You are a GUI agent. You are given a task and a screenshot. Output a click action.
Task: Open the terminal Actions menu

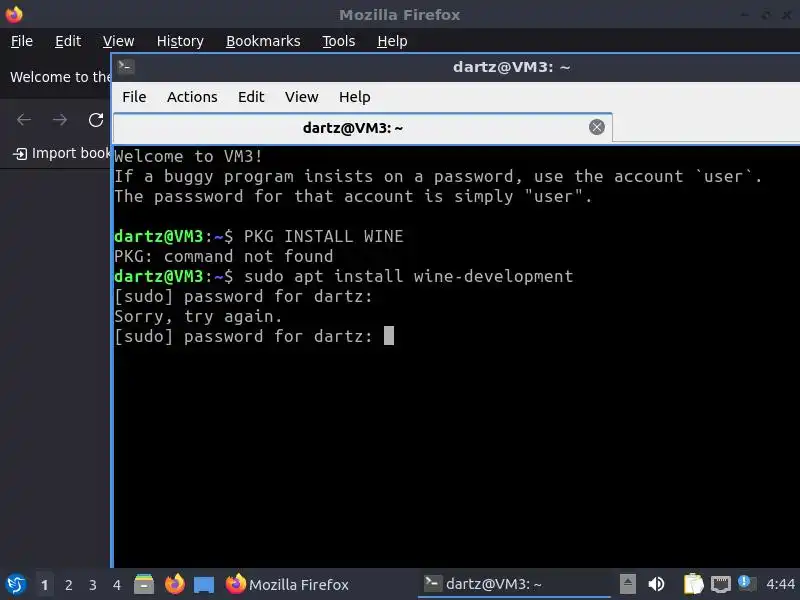coord(192,97)
